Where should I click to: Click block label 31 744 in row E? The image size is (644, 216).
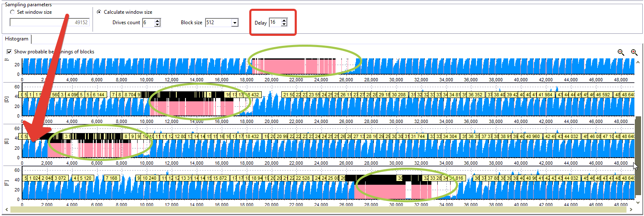(418, 136)
